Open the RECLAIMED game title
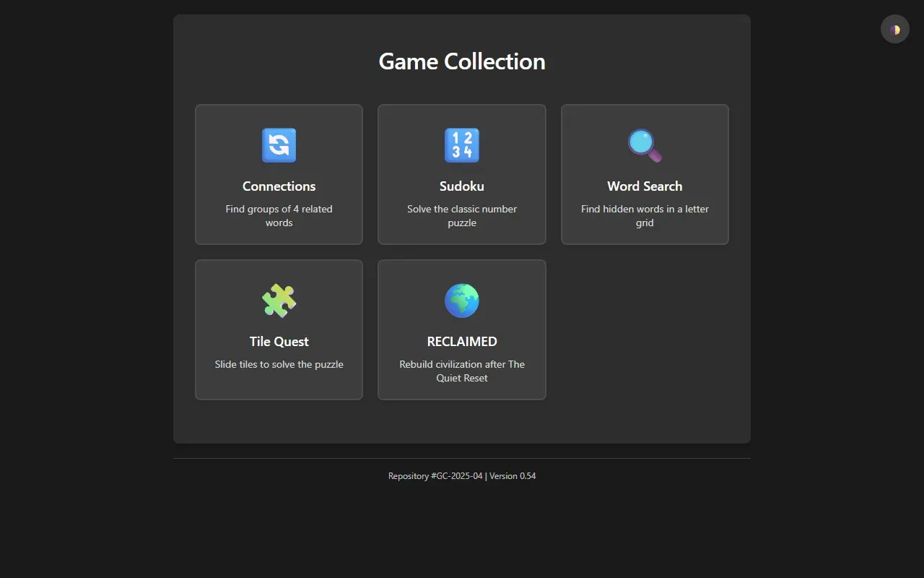 (x=462, y=342)
